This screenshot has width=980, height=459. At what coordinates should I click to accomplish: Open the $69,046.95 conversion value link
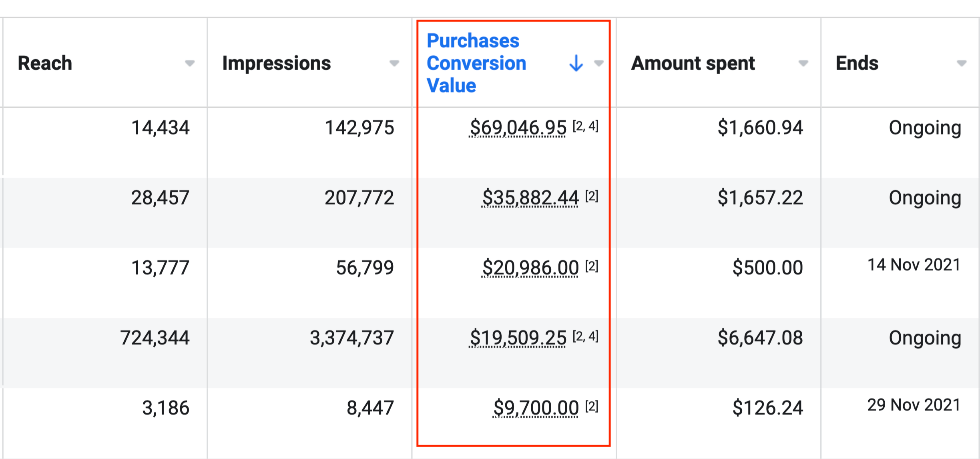[518, 128]
